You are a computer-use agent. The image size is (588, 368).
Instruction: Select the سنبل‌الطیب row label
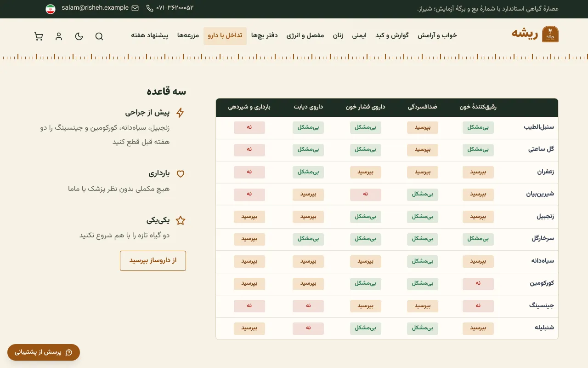pyautogui.click(x=539, y=127)
